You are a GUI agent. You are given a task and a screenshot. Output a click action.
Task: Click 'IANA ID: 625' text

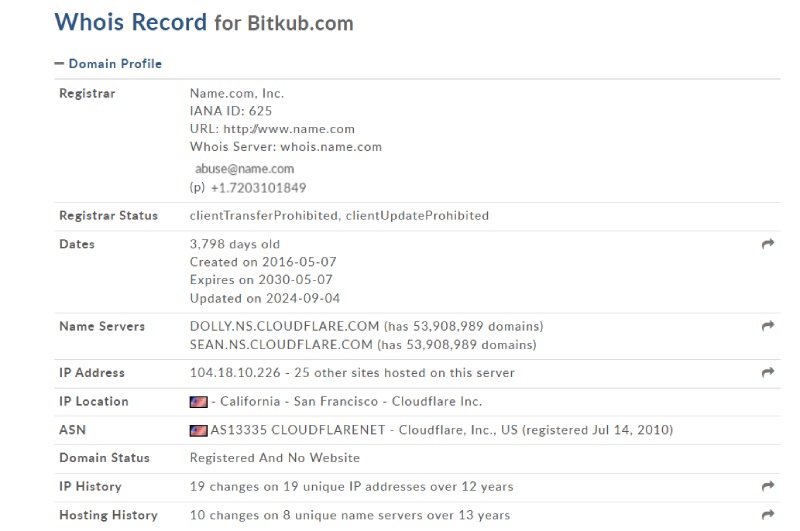231,111
